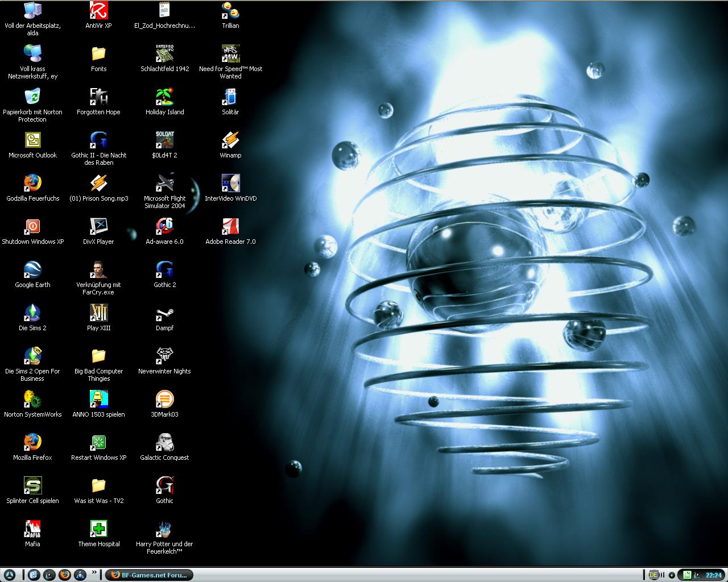
Task: Click the Adobe Reader 7.0 shortcut
Action: [230, 227]
